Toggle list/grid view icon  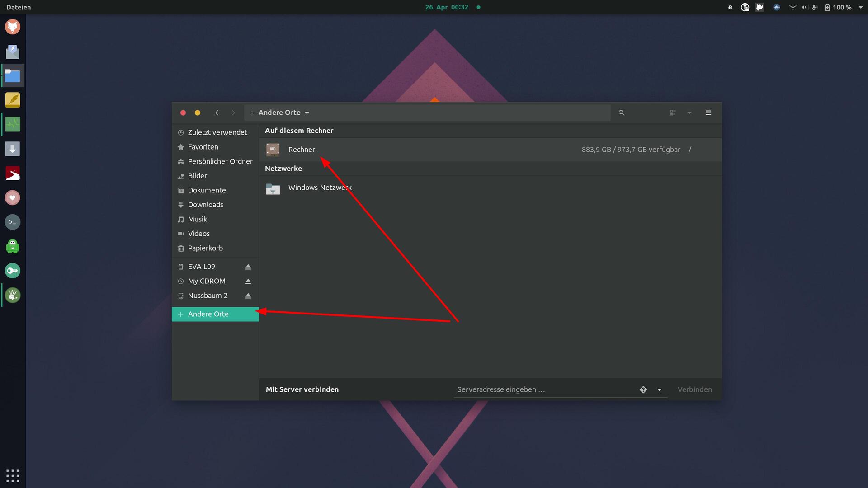click(673, 113)
